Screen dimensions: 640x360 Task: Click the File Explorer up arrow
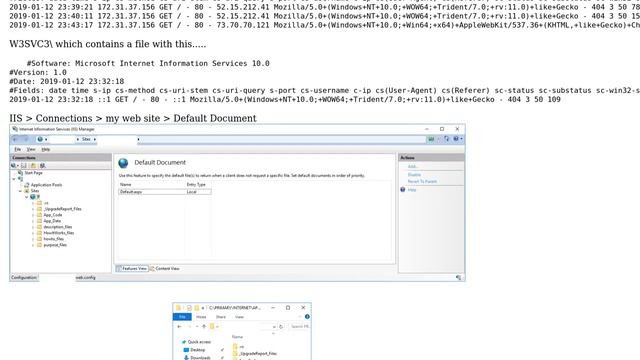(x=204, y=327)
